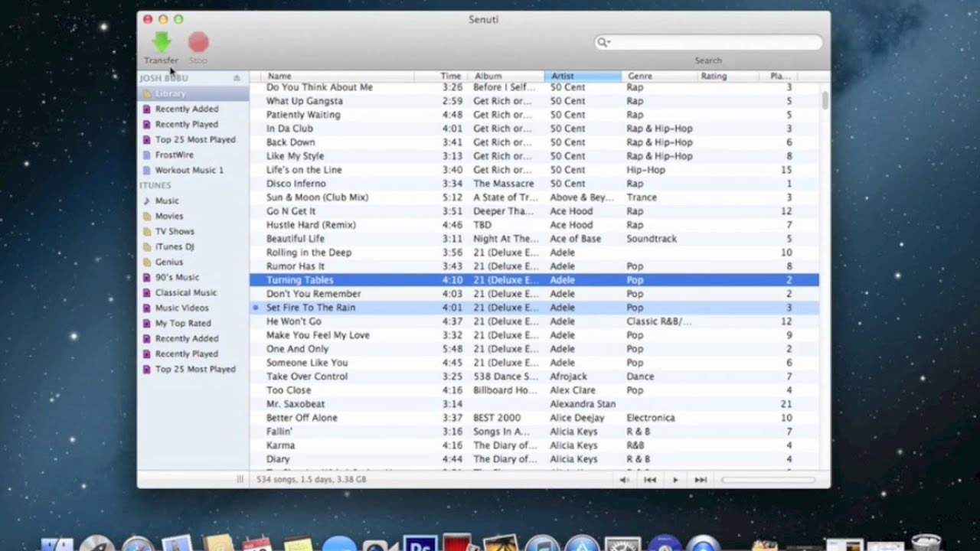
Task: Open iTunes DJ playlist
Action: (x=175, y=246)
